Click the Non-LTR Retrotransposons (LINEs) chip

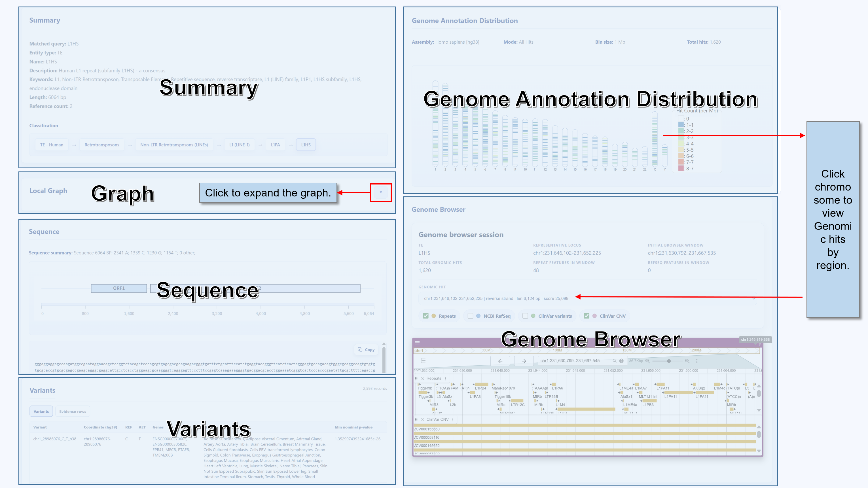(x=174, y=145)
